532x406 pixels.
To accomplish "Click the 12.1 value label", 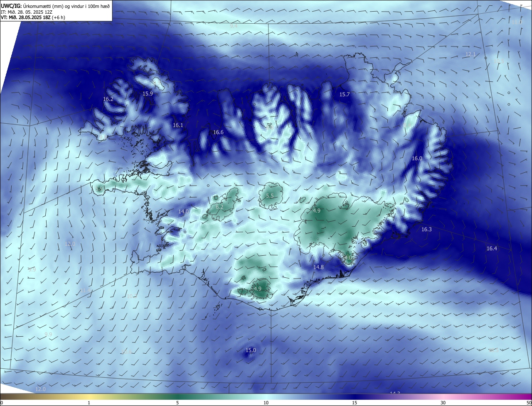I will (470, 54).
